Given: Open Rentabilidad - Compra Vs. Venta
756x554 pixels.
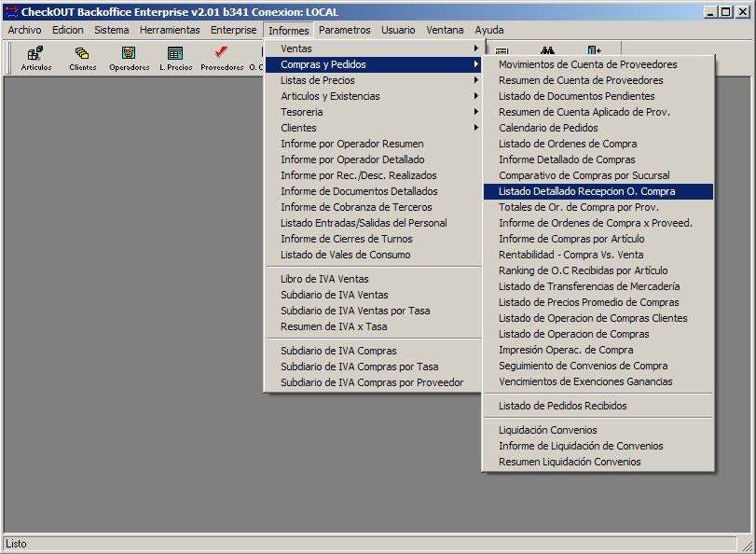Looking at the screenshot, I should pyautogui.click(x=598, y=256).
